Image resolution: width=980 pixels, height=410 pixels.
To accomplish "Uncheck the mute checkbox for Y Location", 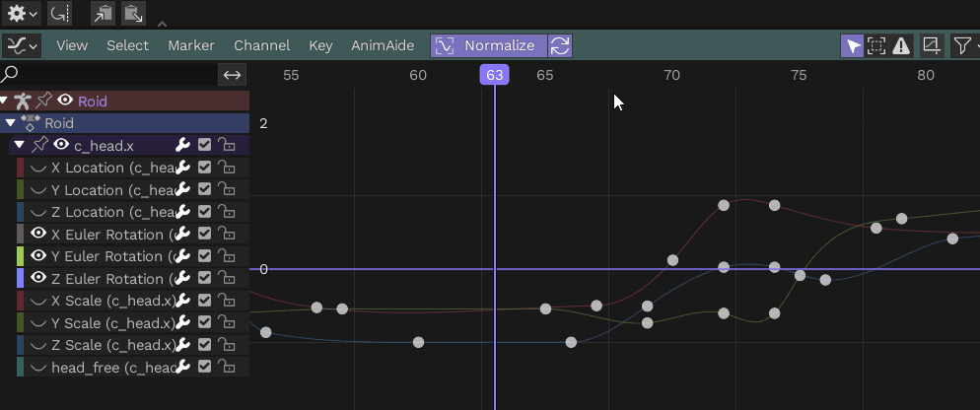I will pyautogui.click(x=204, y=190).
